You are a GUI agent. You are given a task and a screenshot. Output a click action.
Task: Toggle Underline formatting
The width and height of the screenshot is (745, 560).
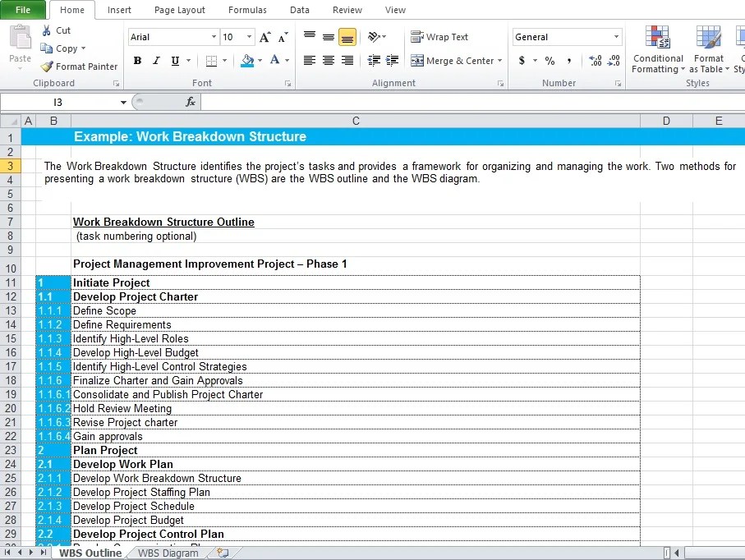(x=175, y=60)
